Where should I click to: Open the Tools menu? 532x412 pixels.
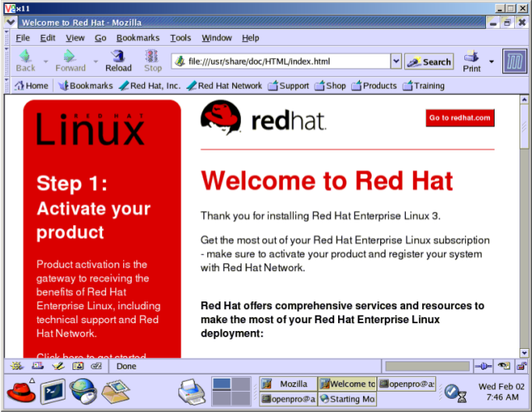tap(180, 37)
